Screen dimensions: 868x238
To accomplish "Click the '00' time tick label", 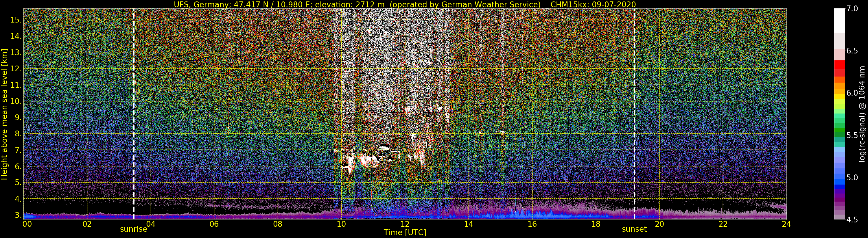I will coord(27,224).
